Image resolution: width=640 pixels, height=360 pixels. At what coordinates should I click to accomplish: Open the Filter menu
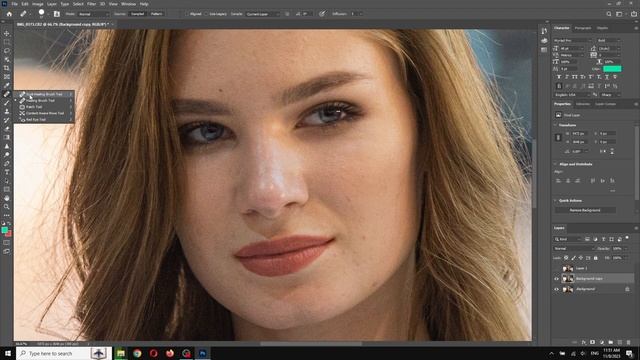pyautogui.click(x=91, y=4)
